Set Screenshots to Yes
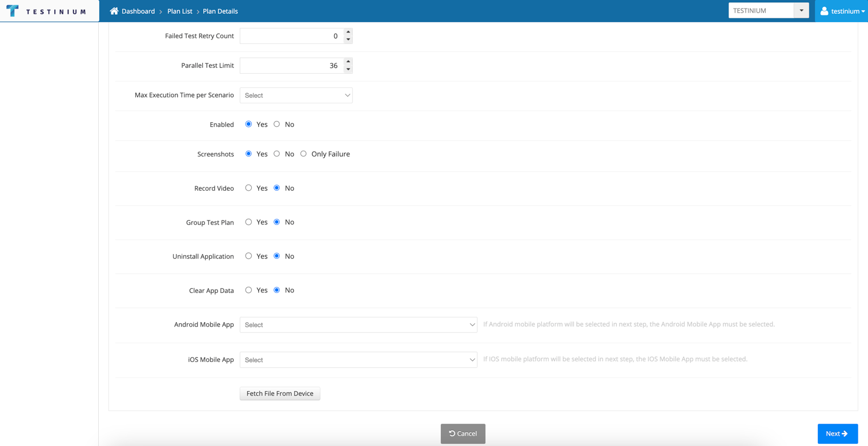Screen dimensions: 868x446 pos(248,154)
